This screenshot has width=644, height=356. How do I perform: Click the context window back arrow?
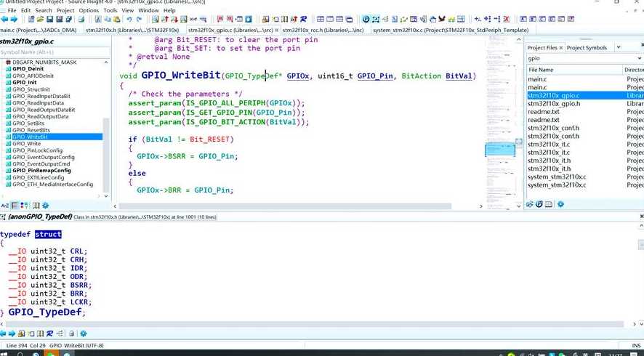(x=4, y=333)
